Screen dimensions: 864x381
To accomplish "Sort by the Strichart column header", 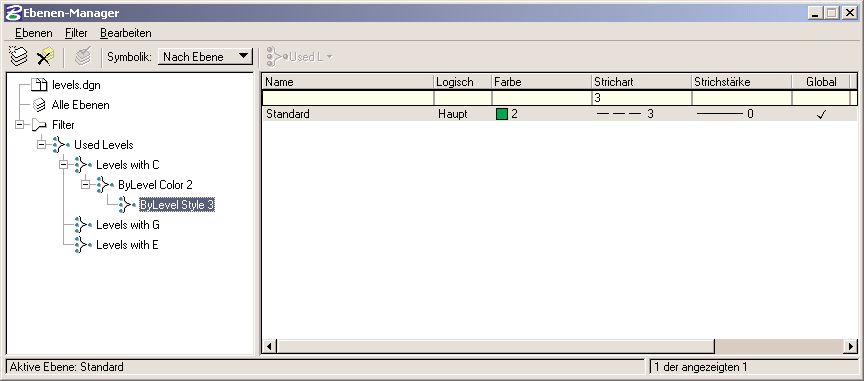I will point(641,82).
